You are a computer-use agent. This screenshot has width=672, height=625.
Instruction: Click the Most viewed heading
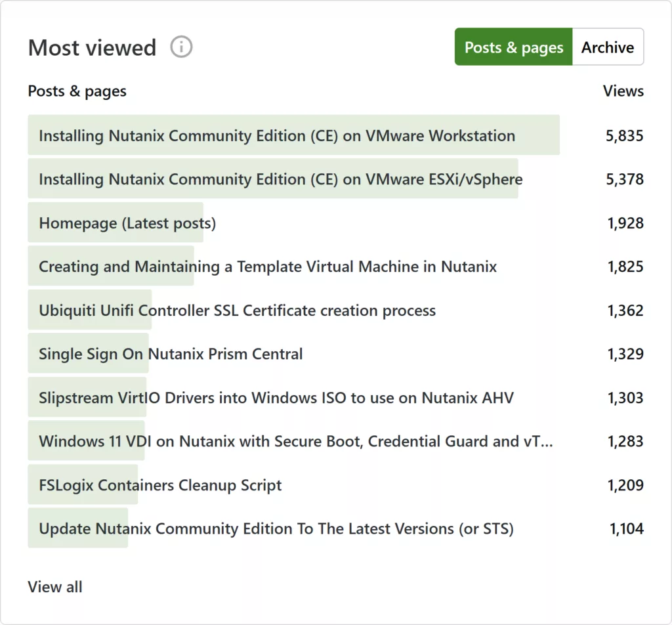92,48
